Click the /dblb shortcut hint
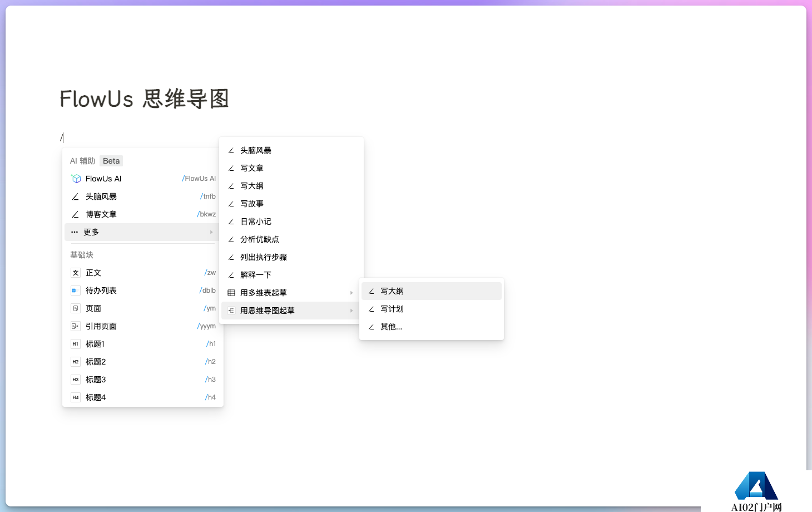 [207, 291]
